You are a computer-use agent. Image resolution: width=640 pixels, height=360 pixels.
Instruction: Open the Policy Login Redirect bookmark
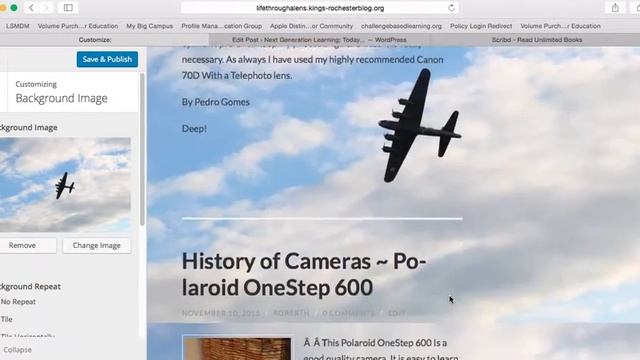click(481, 26)
